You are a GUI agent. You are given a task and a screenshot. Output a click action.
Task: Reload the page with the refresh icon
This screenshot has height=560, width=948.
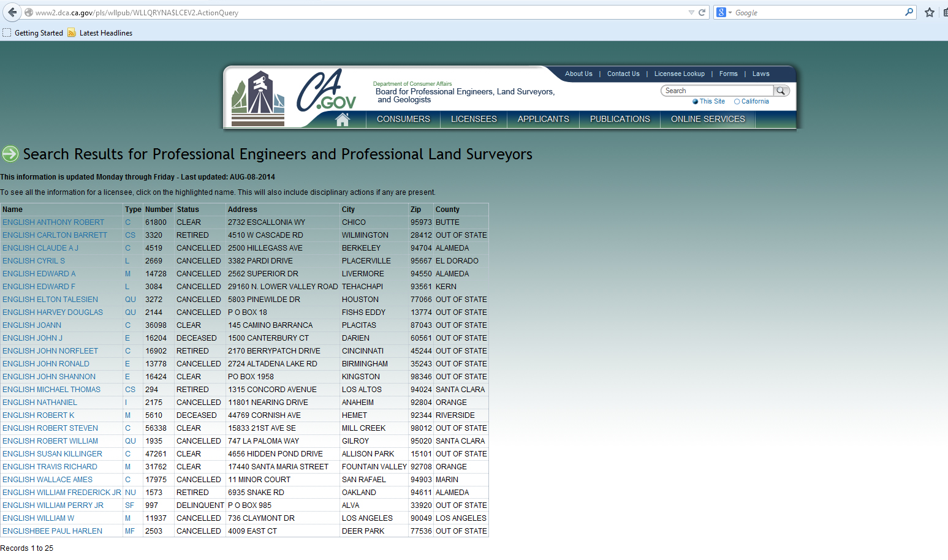coord(702,12)
